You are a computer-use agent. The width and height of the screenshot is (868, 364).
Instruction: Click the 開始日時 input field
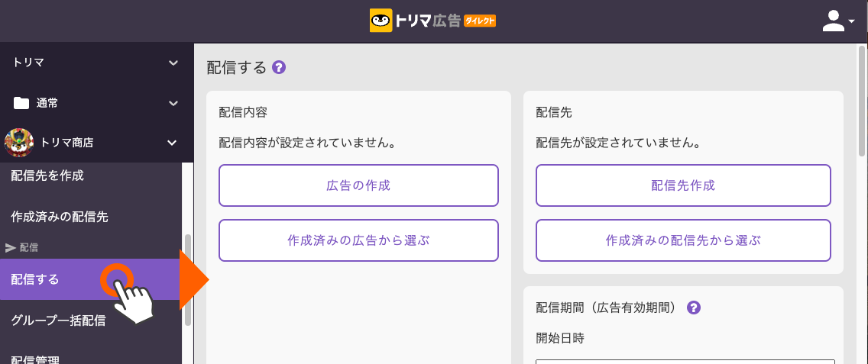pyautogui.click(x=685, y=361)
